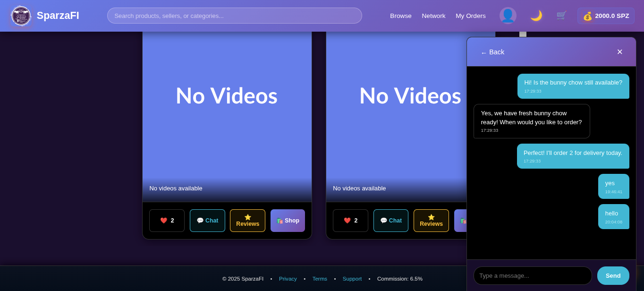Open the profile avatar icon

click(x=508, y=15)
